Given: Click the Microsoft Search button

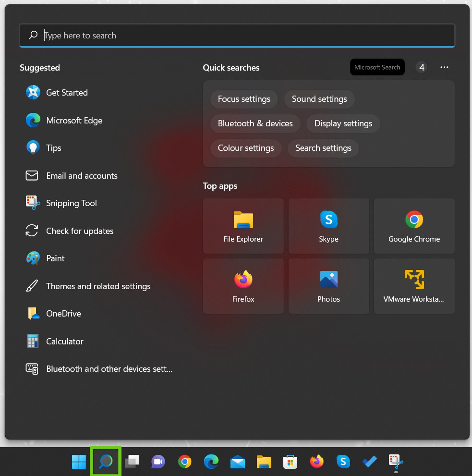Looking at the screenshot, I should tap(377, 68).
